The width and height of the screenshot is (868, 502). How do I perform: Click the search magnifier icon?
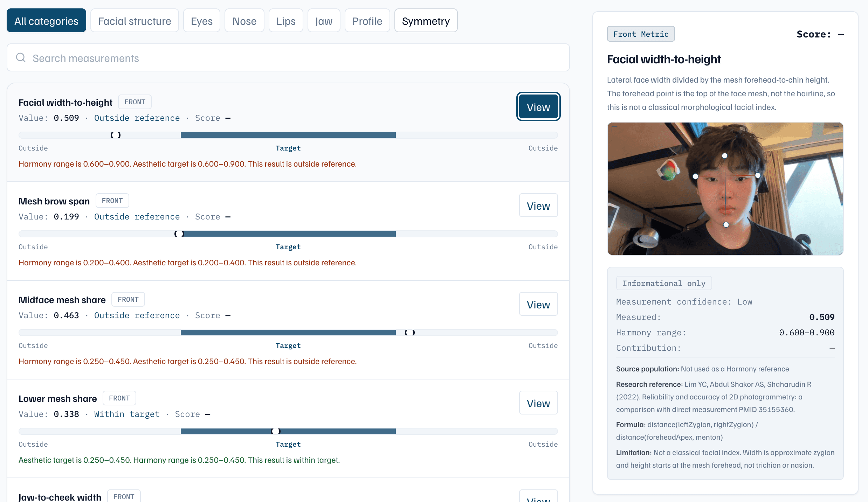coord(21,57)
